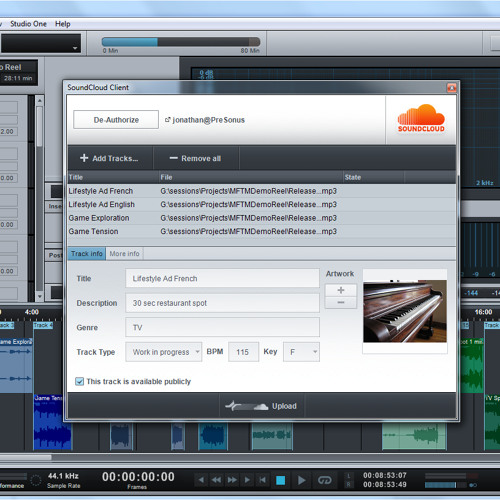Click the R channel marker in transport
This screenshot has width=500, height=500.
coord(349,485)
